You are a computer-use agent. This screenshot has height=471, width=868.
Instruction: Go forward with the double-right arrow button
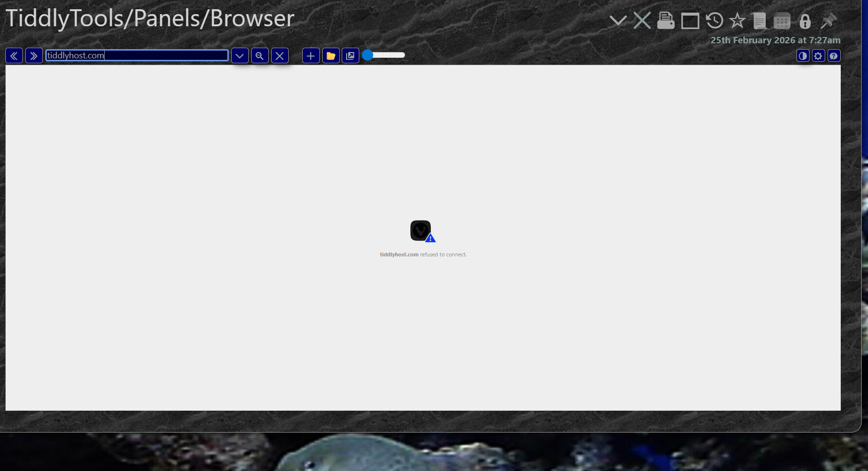34,56
